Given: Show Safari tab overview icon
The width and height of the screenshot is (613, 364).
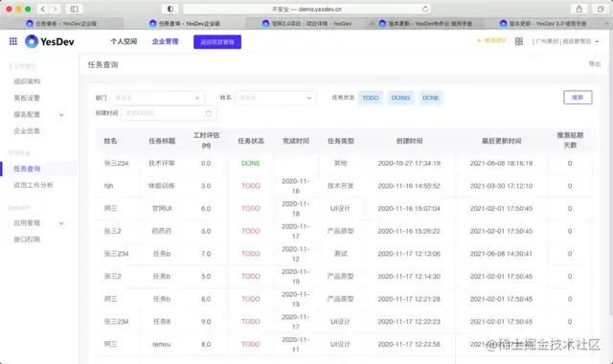Looking at the screenshot, I should pos(601,9).
